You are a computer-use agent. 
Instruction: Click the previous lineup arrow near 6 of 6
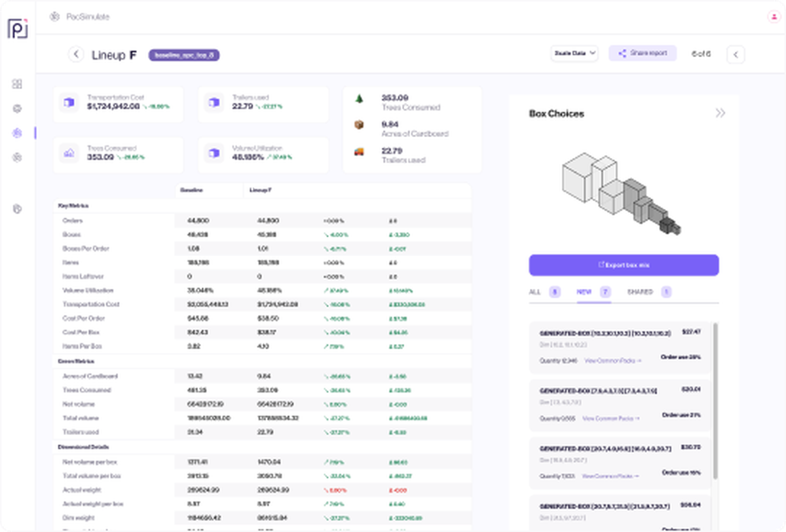coord(736,54)
